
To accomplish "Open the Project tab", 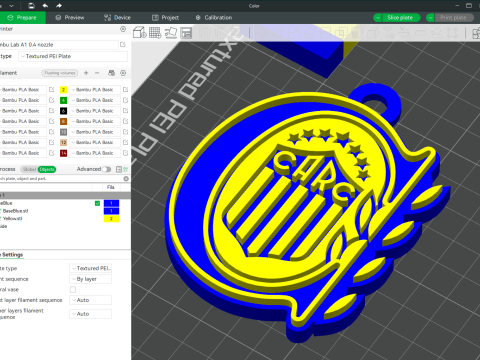I will coord(165,18).
